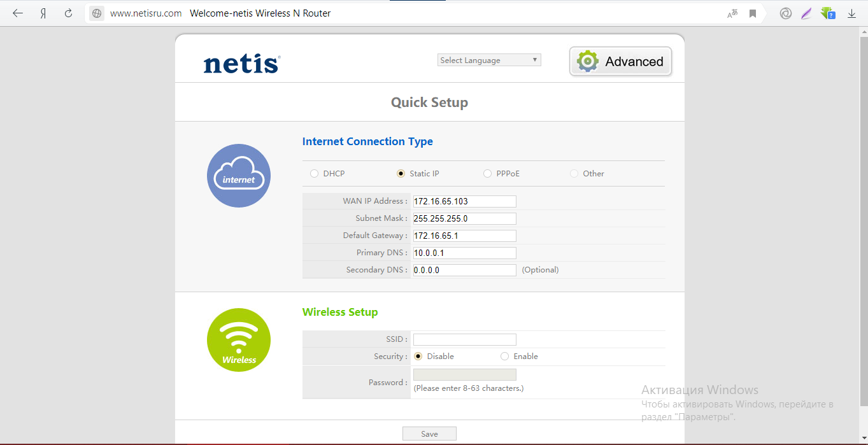Click the WAN IP Address field

pos(465,201)
